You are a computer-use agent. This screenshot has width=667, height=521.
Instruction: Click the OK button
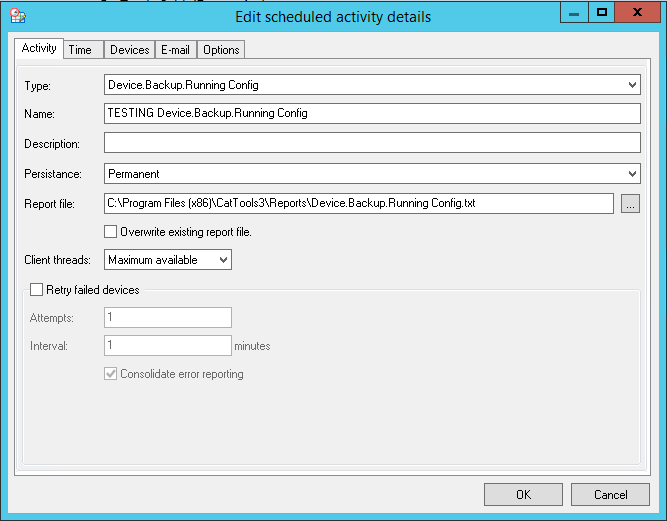[x=523, y=495]
